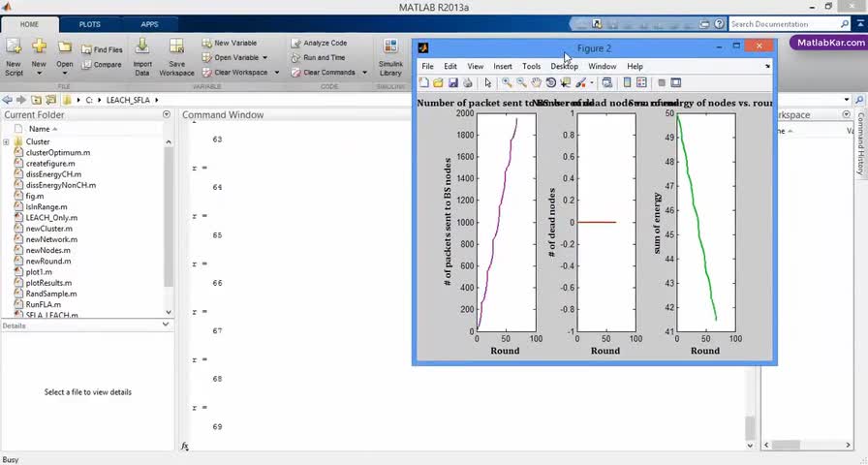Click Save Figure icon in Figure 2 toolbar
The image size is (868, 465).
[x=452, y=83]
